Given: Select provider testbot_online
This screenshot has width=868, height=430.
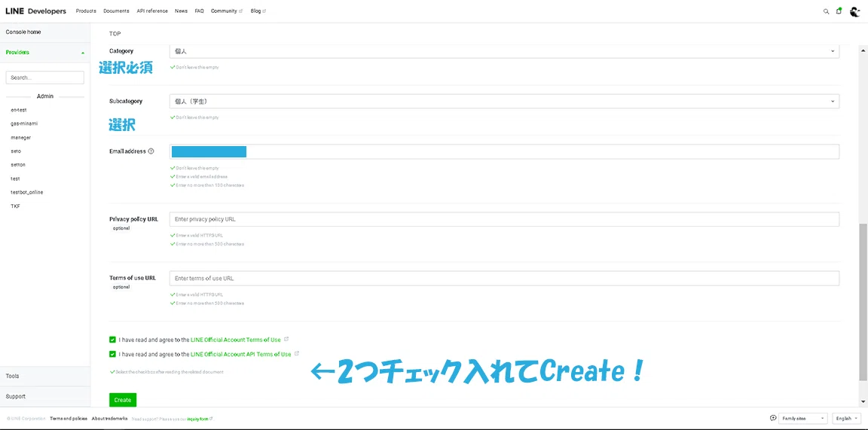Looking at the screenshot, I should coord(26,192).
